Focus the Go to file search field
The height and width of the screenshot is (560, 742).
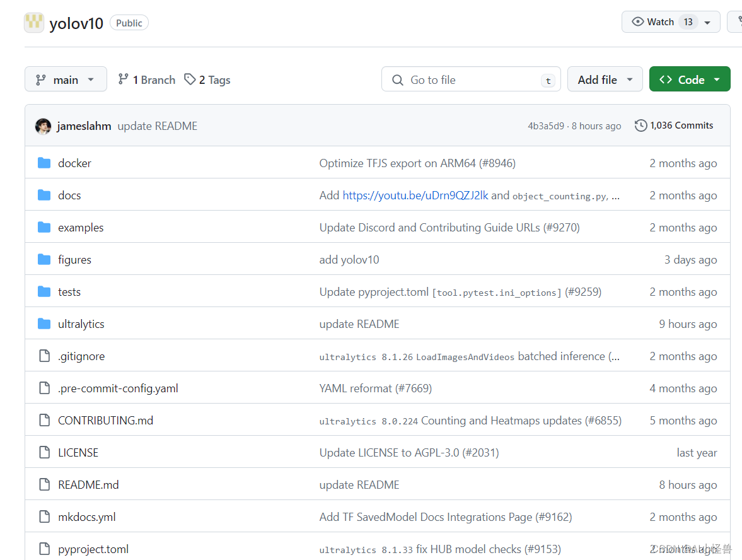471,79
